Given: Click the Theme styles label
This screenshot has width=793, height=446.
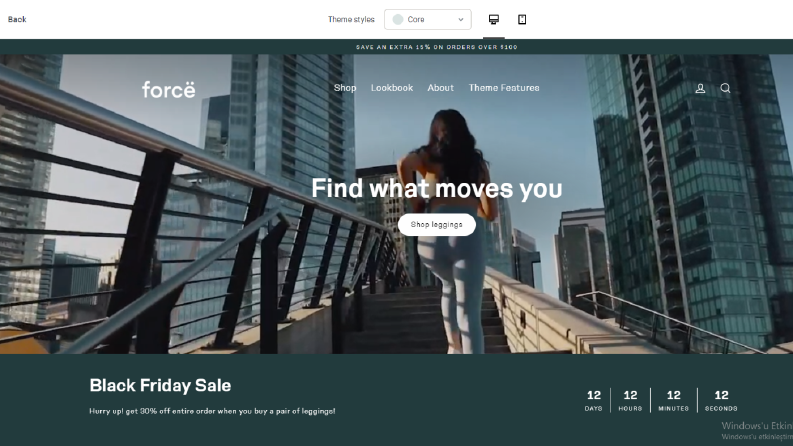Looking at the screenshot, I should pyautogui.click(x=351, y=19).
